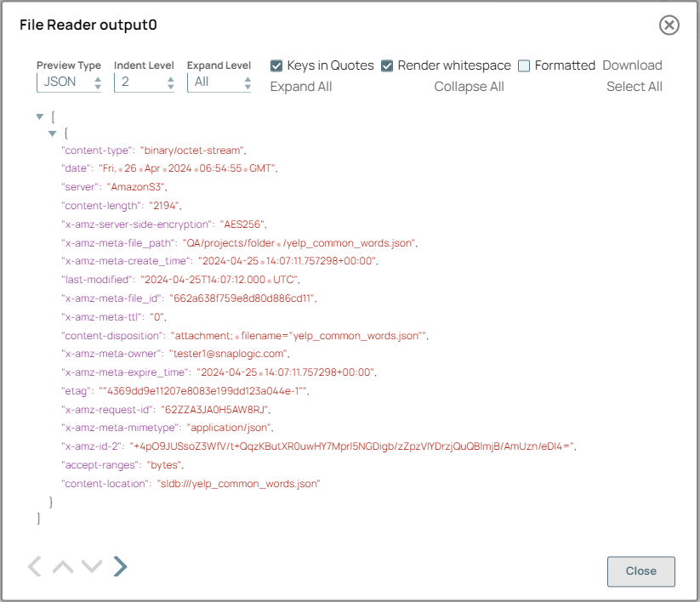Click the next output navigation arrow

[119, 566]
